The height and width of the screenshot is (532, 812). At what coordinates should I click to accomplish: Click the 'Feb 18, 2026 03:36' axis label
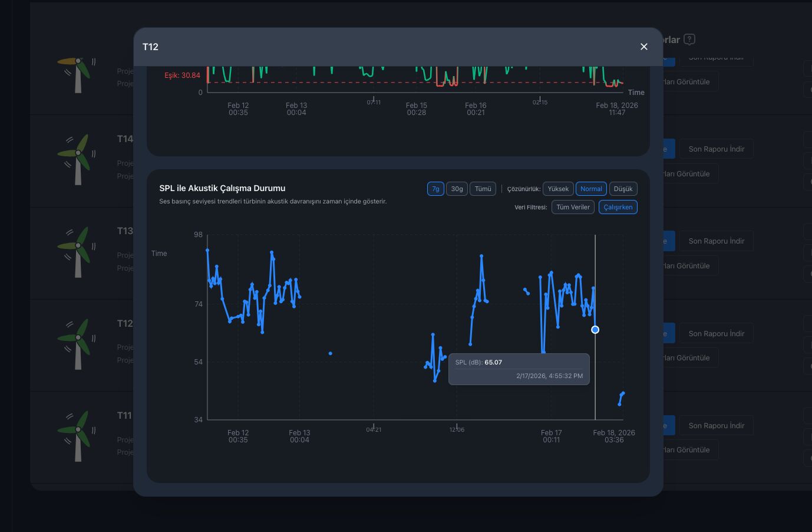(614, 436)
